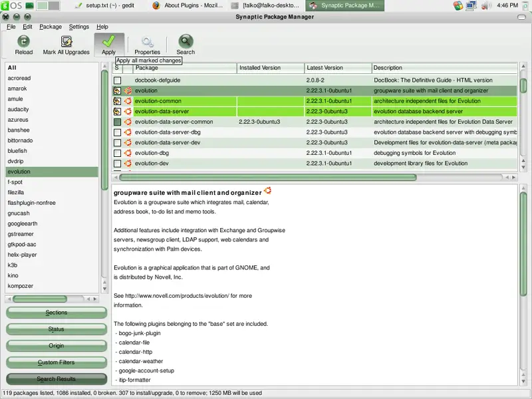This screenshot has width=532, height=399.
Task: Check the evolution-dev checkbox
Action: pos(118,164)
